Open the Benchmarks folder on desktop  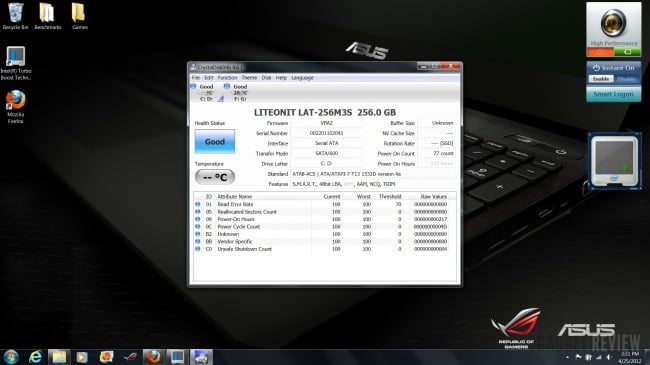(48, 17)
